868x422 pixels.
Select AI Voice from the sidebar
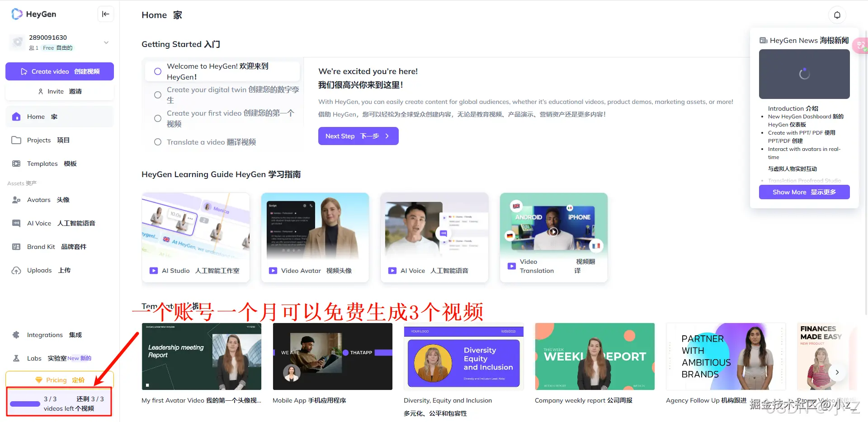pyautogui.click(x=38, y=223)
